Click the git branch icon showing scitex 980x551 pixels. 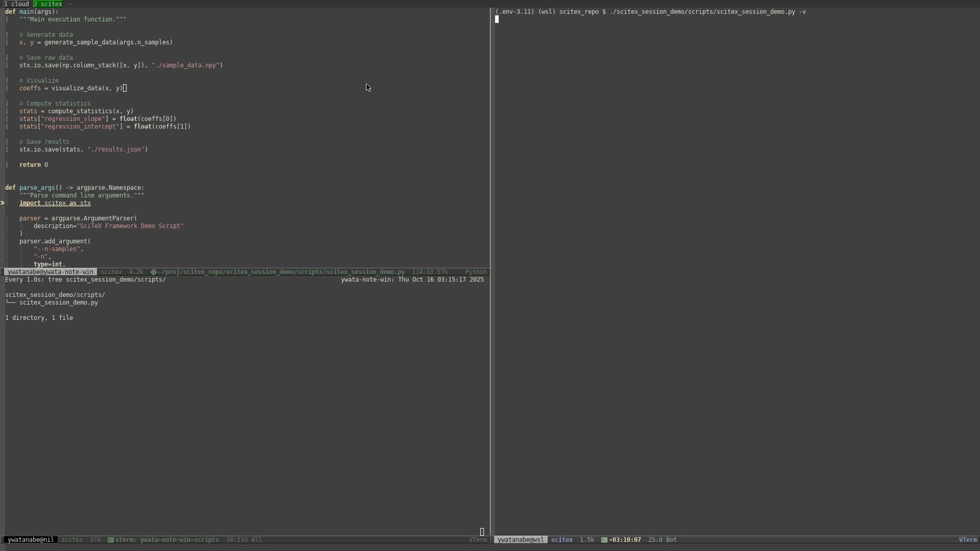pyautogui.click(x=111, y=272)
